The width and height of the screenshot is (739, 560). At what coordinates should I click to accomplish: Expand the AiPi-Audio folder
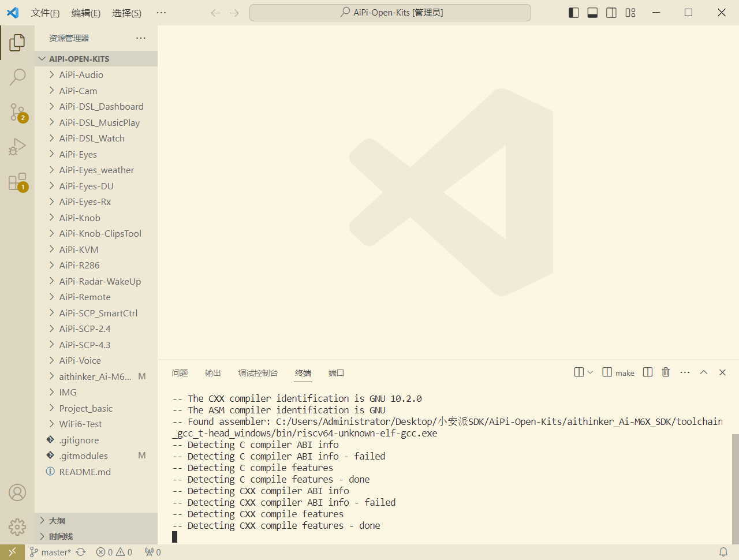(x=96, y=74)
